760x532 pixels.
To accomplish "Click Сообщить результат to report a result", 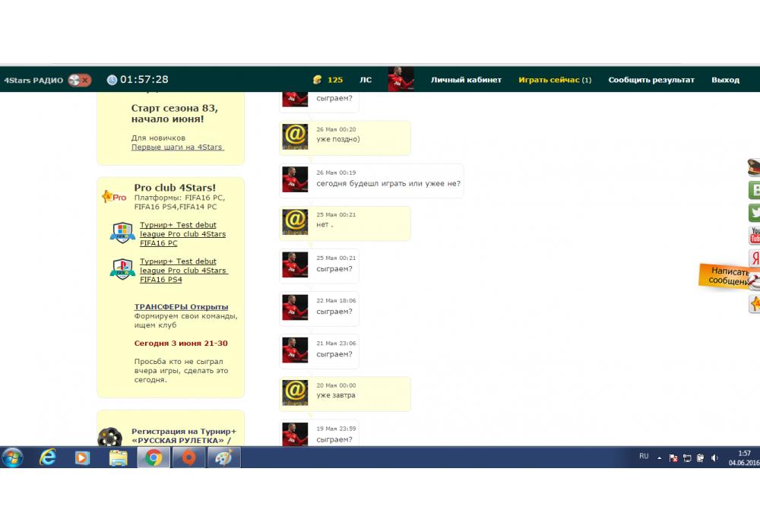I will (651, 80).
